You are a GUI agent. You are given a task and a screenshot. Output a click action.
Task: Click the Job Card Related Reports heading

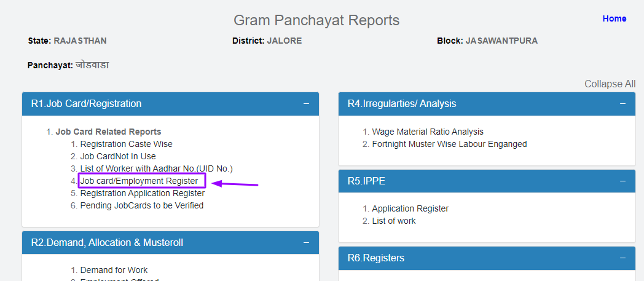point(108,132)
